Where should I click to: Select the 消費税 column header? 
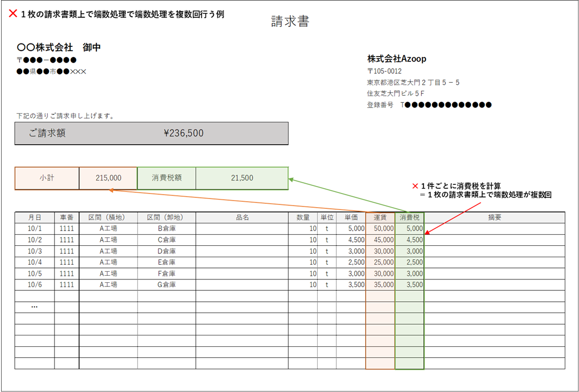pos(409,217)
